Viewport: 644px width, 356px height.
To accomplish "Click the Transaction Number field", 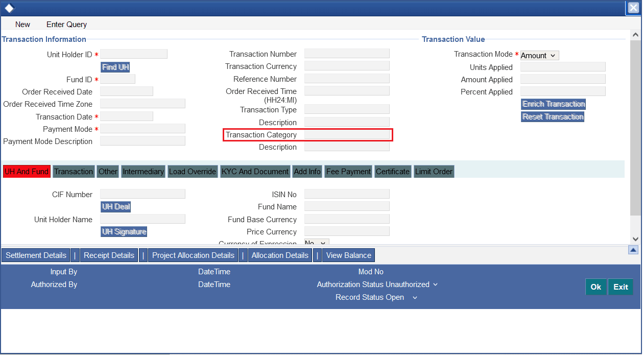I will click(x=347, y=54).
